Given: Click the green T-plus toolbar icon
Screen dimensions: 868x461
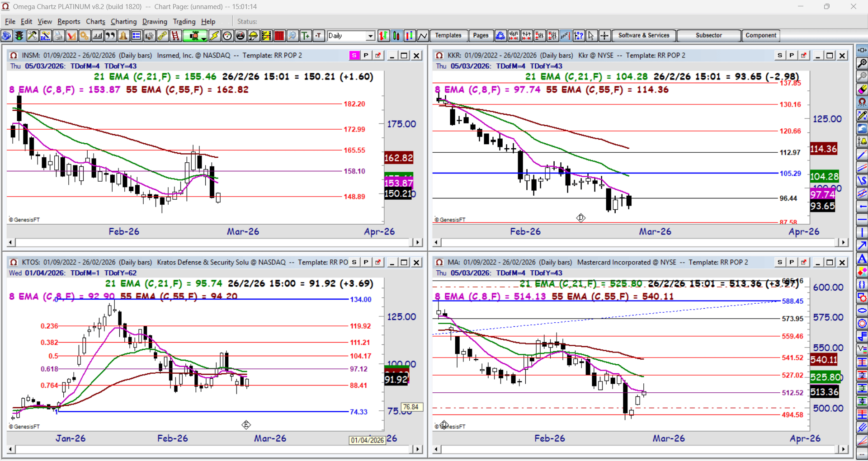Looking at the screenshot, I should pyautogui.click(x=306, y=36).
